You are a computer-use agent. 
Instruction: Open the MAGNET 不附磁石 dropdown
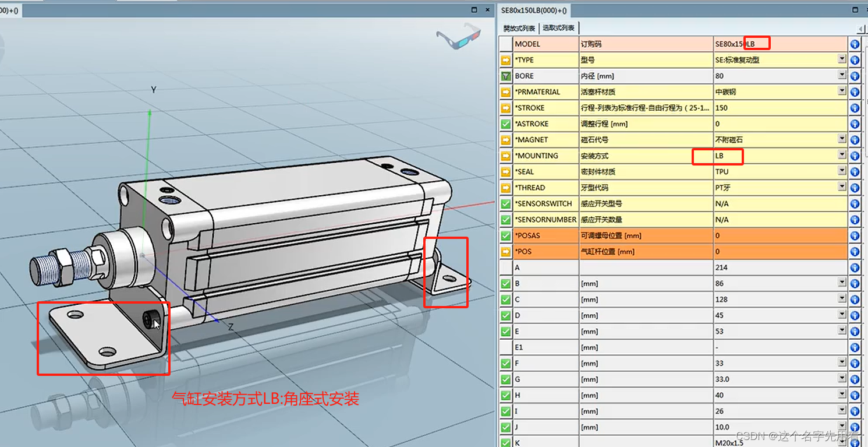(x=842, y=139)
